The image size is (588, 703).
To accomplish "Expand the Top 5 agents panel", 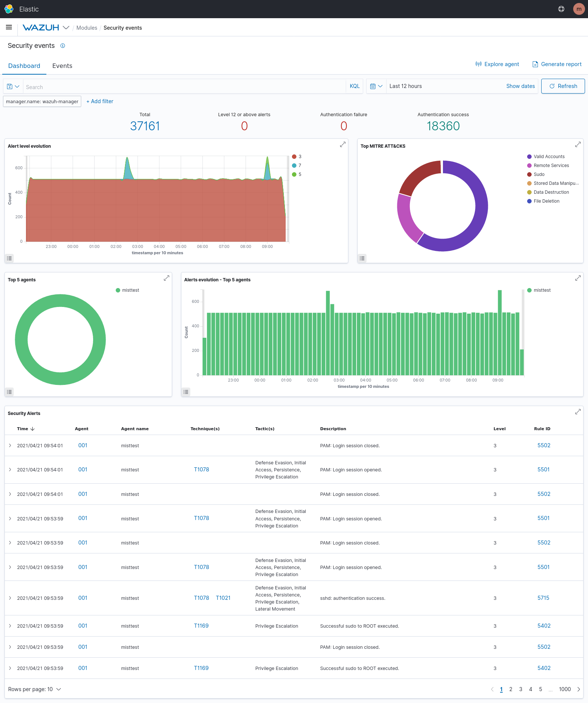I will point(167,278).
